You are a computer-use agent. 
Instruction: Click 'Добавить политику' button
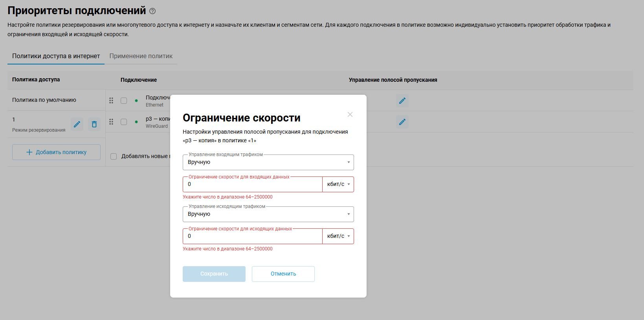[x=56, y=152]
